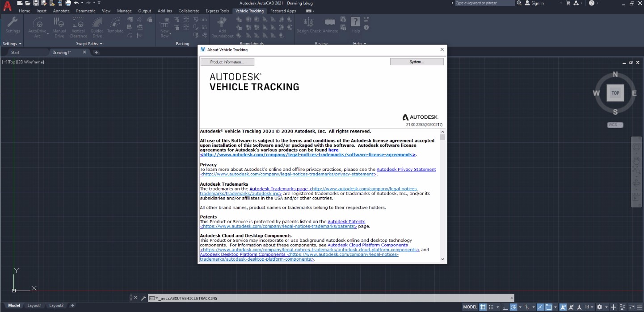Open the Autodesk Privacy Statement link
The image size is (644, 312).
point(406,169)
